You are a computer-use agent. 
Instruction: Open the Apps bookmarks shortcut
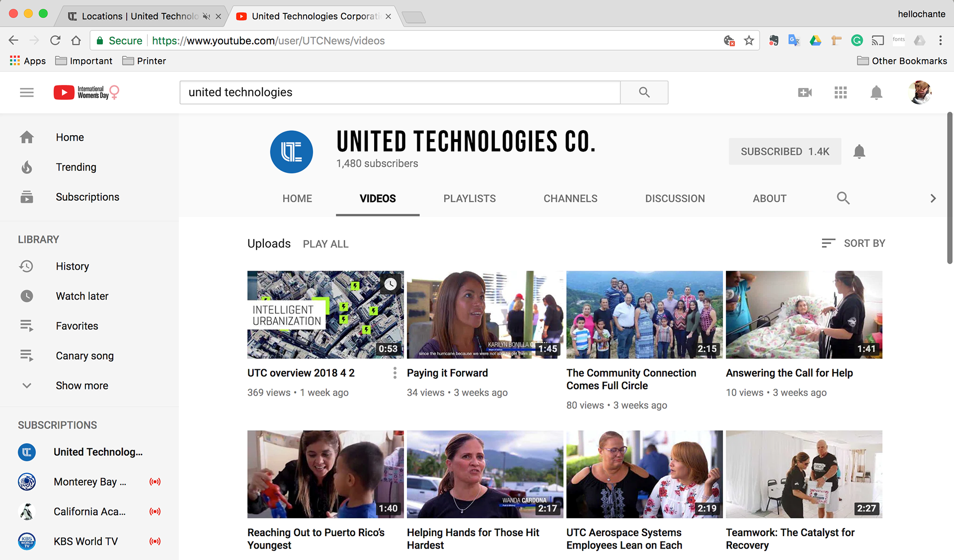pos(28,61)
